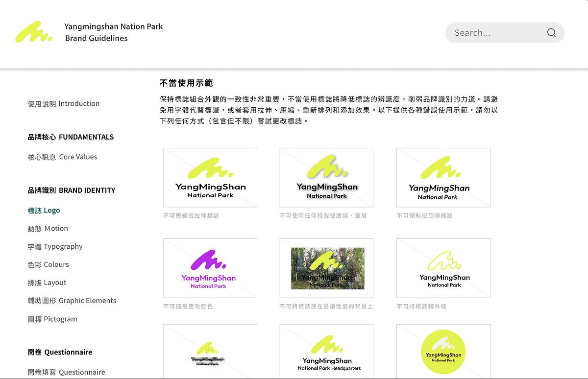Open the tilted italic logo example
The height and width of the screenshot is (379, 588).
tap(443, 178)
